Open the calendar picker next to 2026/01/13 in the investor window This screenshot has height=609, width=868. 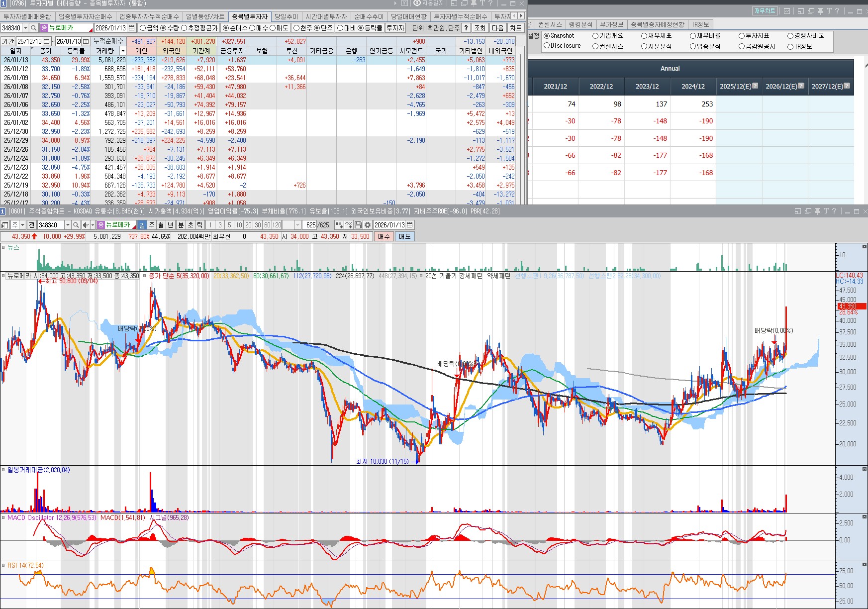click(x=132, y=28)
